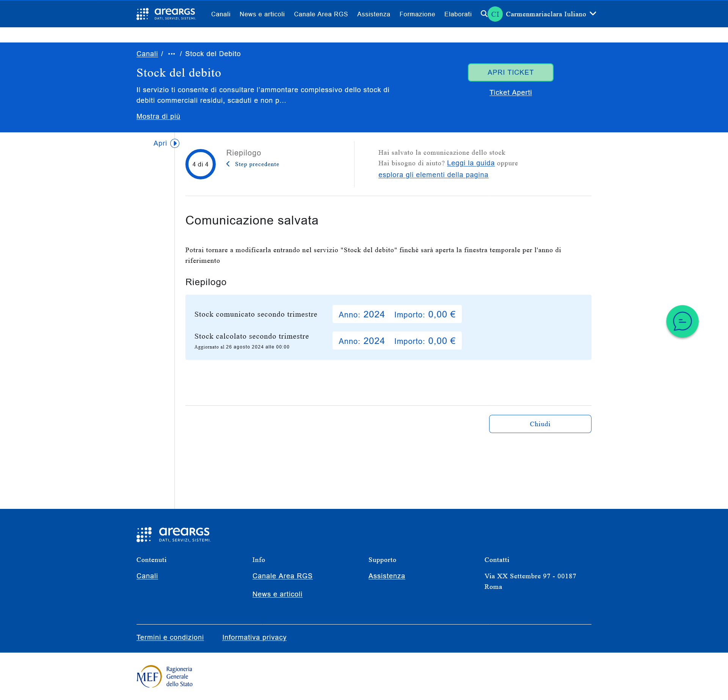The image size is (728, 700).
Task: Open the Elaborati menu item
Action: [x=458, y=14]
